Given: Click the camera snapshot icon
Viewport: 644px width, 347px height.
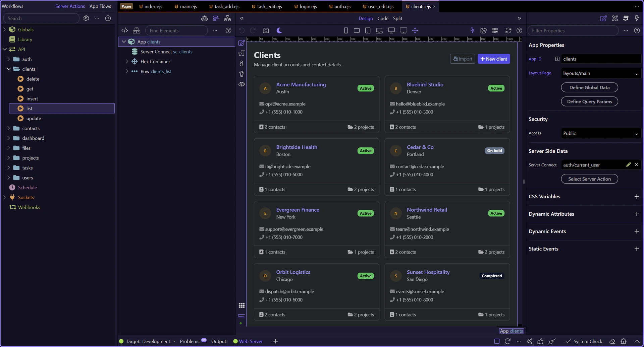Looking at the screenshot, I should pyautogui.click(x=266, y=30).
